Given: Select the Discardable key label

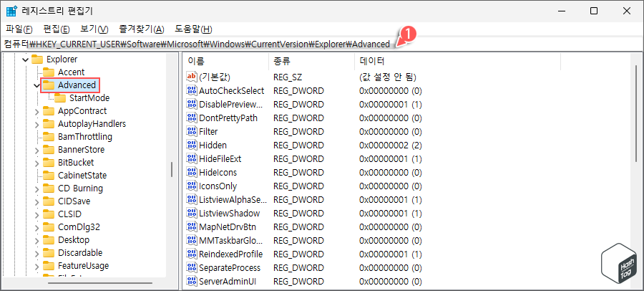Looking at the screenshot, I should [x=80, y=253].
